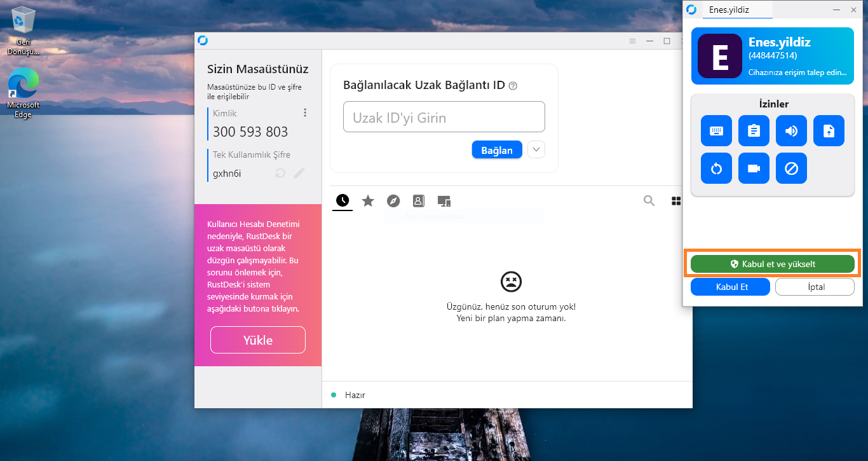Click the (448447514) ID text
The height and width of the screenshot is (461, 868).
click(773, 56)
